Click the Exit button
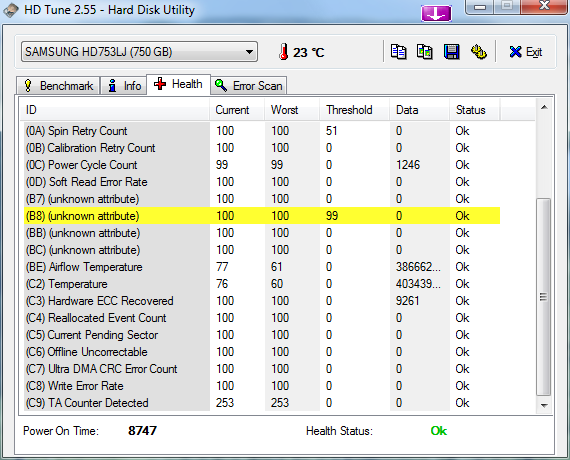570x460 pixels. pyautogui.click(x=526, y=52)
